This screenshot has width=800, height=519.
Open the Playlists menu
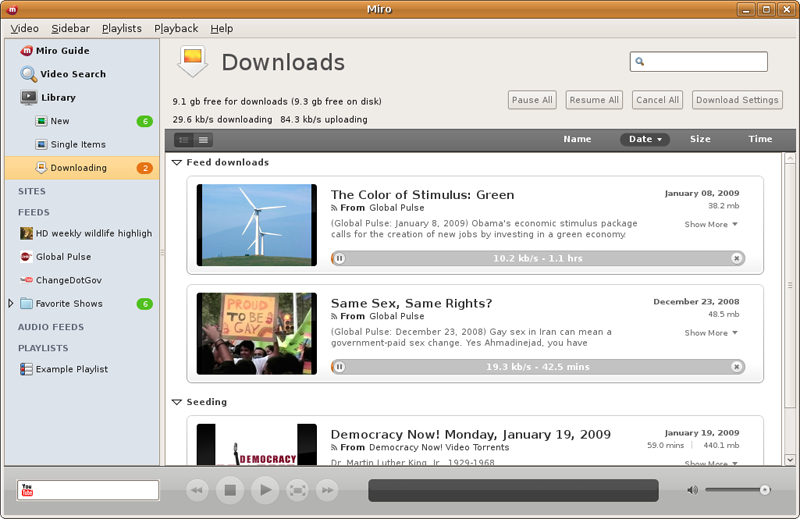pos(121,29)
